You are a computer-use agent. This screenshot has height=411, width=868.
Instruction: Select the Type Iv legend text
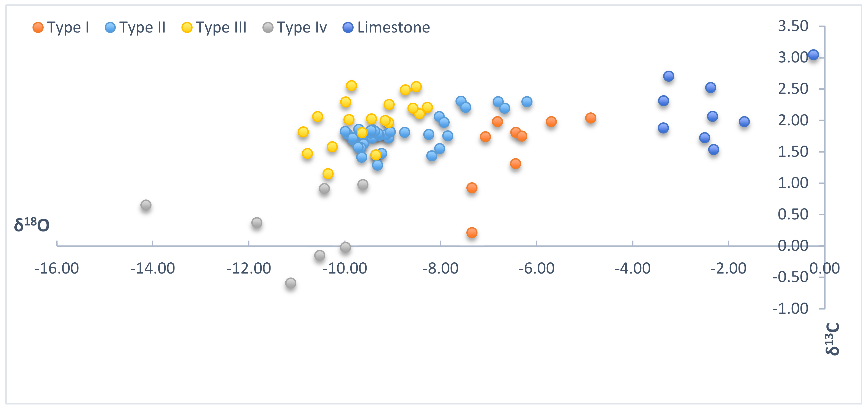(302, 27)
